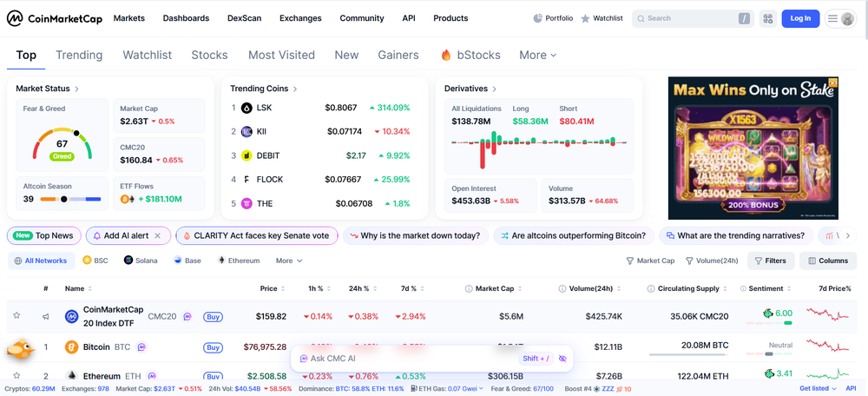Switch to the Trending tab
The height and width of the screenshot is (396, 868).
point(79,55)
